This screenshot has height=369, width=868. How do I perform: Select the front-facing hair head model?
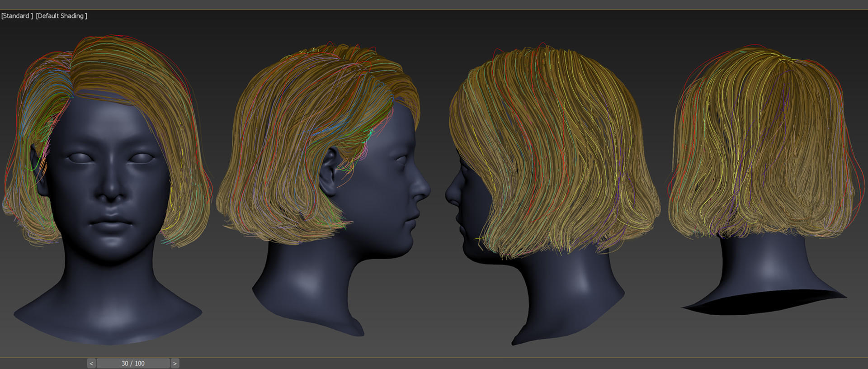pyautogui.click(x=108, y=190)
